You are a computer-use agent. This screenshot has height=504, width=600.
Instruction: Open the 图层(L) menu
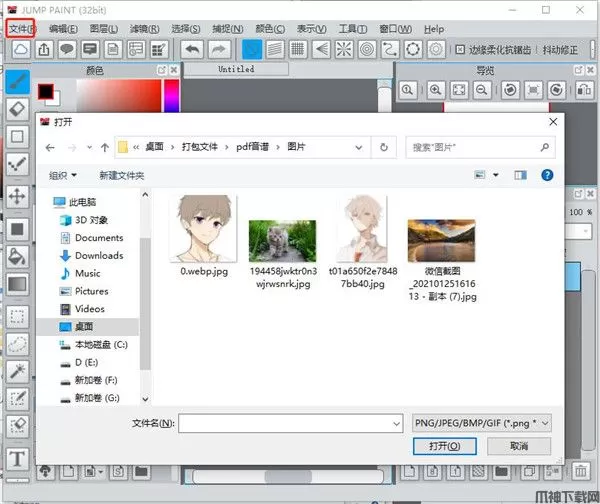(103, 29)
